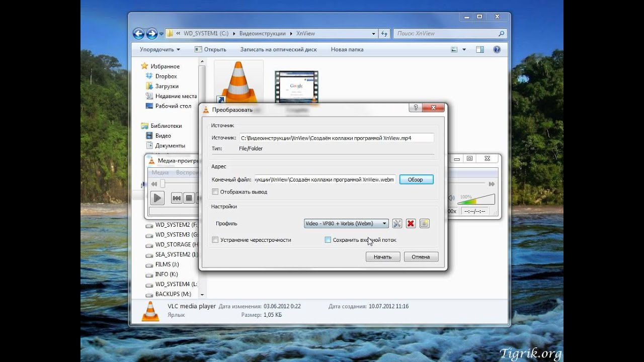Click the sidebar scrollbar down arrow
This screenshot has height=362, width=644.
[x=202, y=295]
